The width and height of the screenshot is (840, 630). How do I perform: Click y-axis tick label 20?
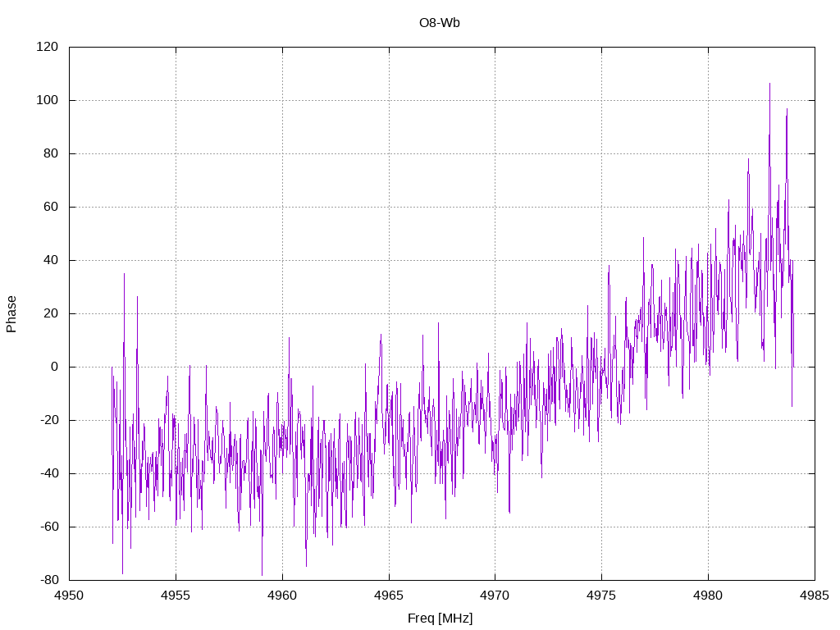pyautogui.click(x=50, y=313)
